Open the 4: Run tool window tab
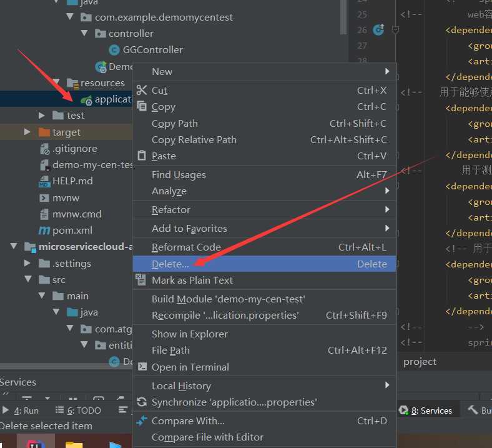The height and width of the screenshot is (448, 492). (x=21, y=410)
